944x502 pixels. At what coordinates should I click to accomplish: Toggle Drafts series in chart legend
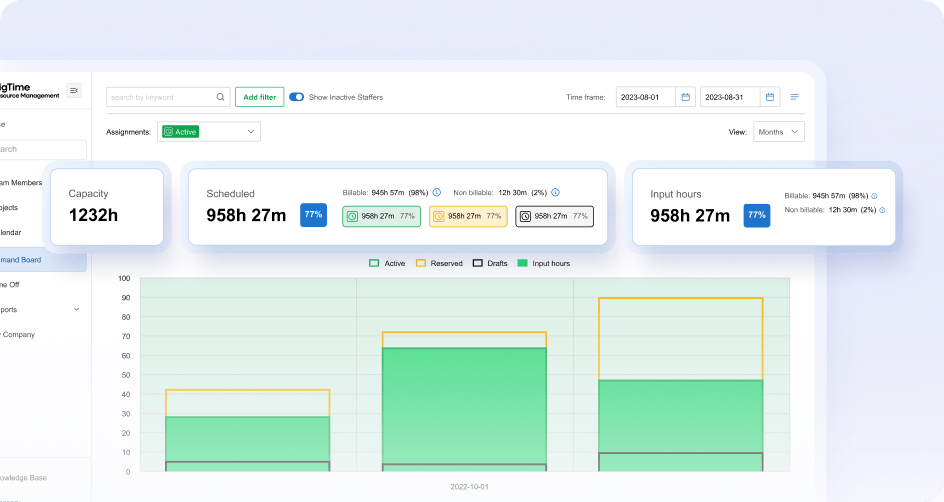coord(490,264)
